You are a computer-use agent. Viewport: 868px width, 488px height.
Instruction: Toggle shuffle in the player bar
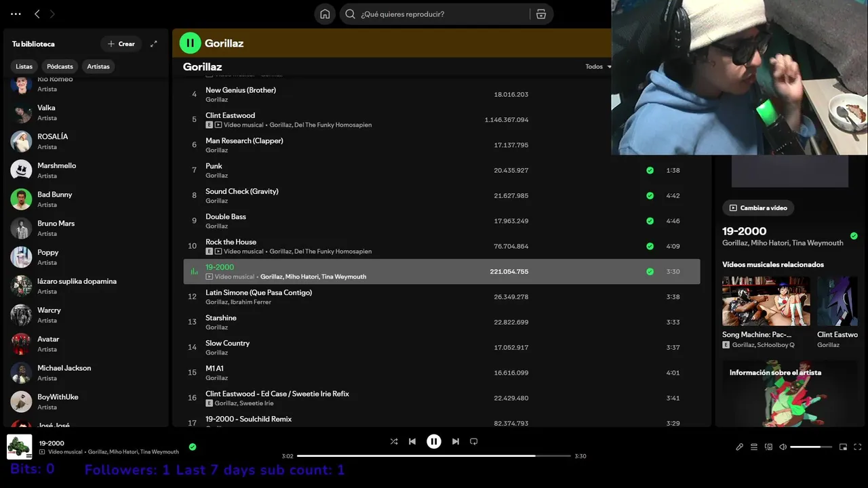[x=394, y=441]
